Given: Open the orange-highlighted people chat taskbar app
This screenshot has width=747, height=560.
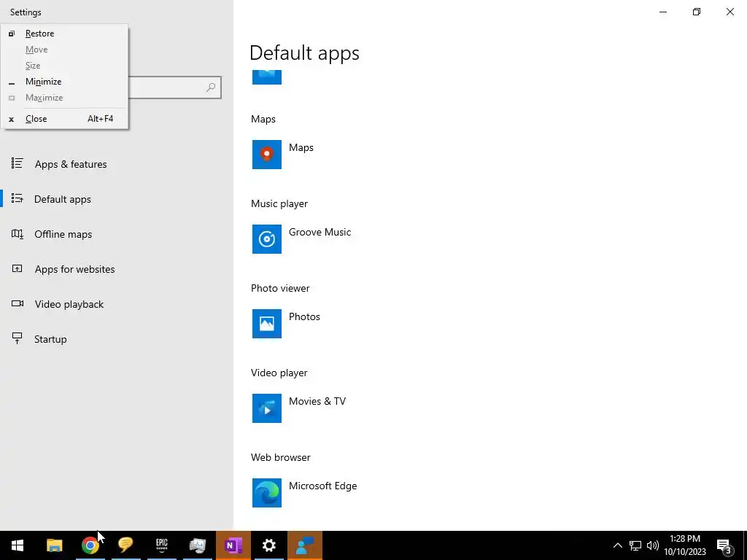Looking at the screenshot, I should (x=305, y=545).
